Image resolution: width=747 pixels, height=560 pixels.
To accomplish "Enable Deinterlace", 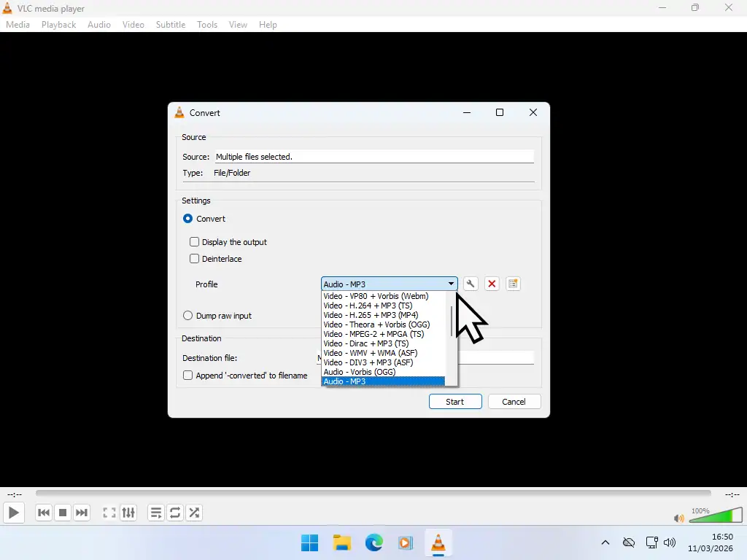I will coord(194,258).
